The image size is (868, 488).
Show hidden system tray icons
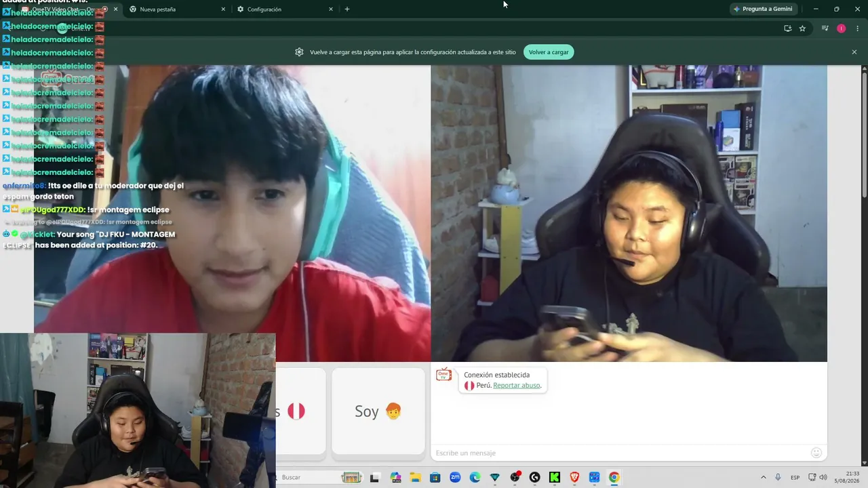click(763, 477)
